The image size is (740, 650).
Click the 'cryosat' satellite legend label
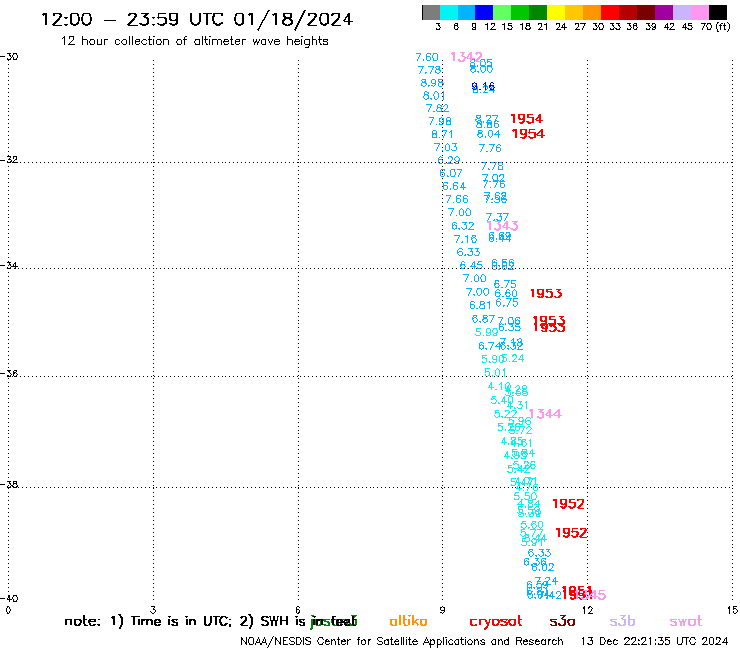496,622
